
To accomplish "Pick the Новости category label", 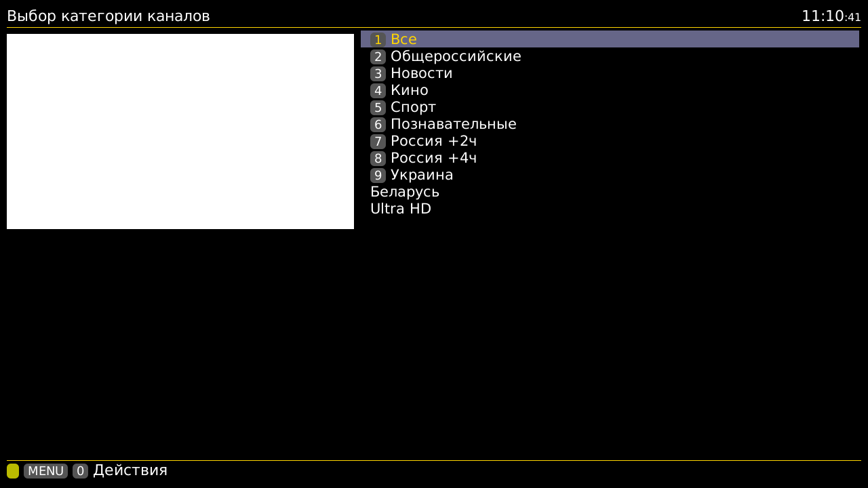I will (421, 73).
